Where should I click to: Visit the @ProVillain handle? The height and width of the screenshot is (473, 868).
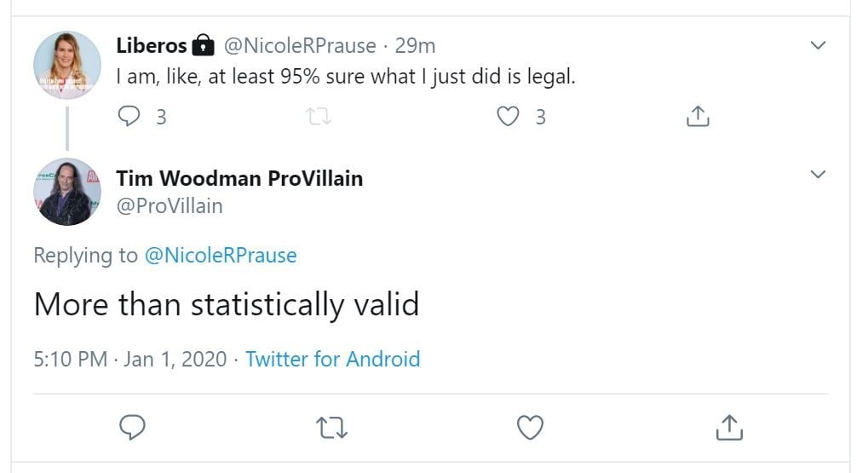[x=170, y=205]
